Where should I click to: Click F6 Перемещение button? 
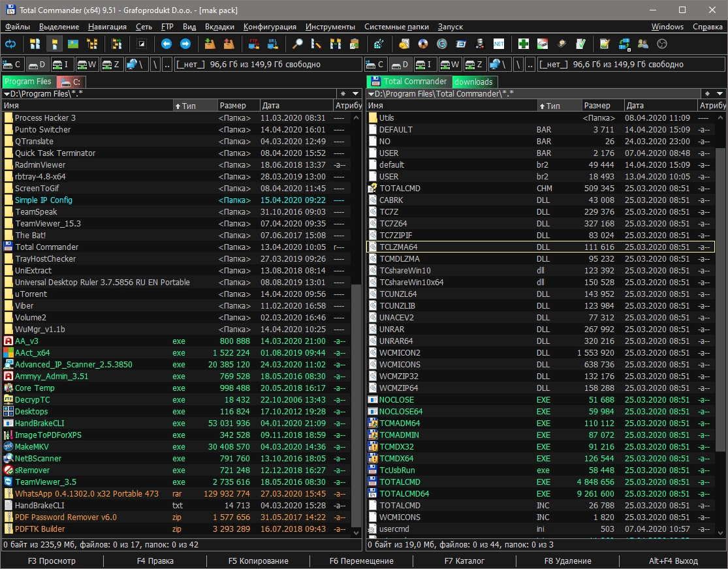(361, 561)
